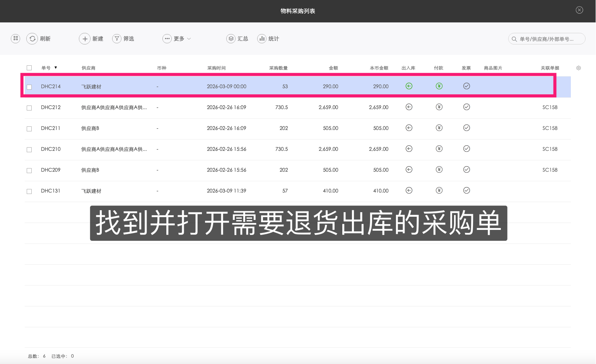This screenshot has width=596, height=364.
Task: Open the 统计 statistics chart icon
Action: [x=262, y=39]
